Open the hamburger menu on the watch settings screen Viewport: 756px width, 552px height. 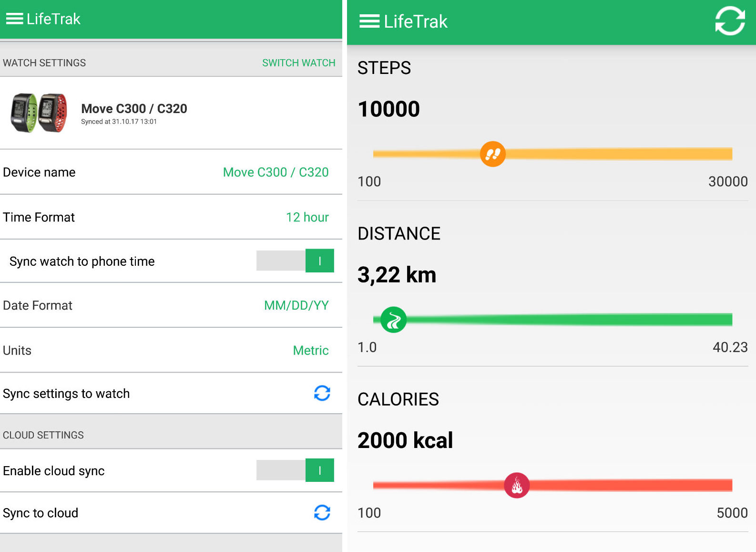pos(15,19)
